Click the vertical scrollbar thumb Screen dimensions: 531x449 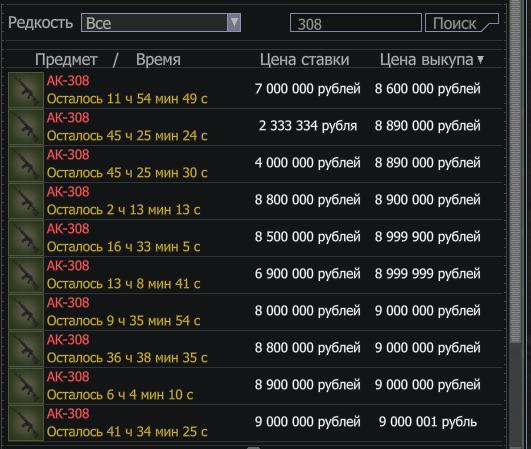tap(515, 171)
